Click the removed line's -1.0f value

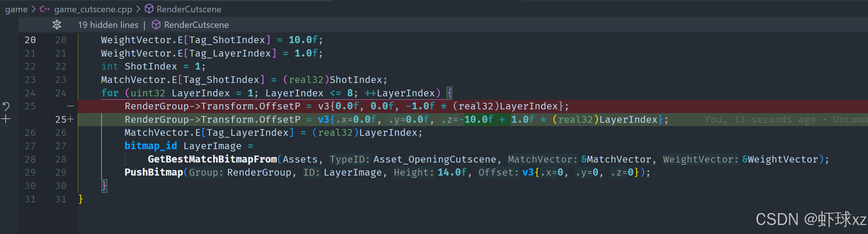pyautogui.click(x=420, y=106)
